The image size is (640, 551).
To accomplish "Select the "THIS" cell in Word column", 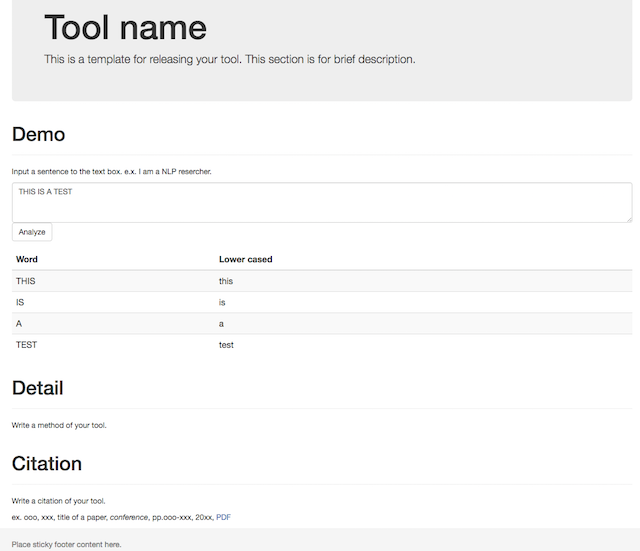I will pos(26,281).
